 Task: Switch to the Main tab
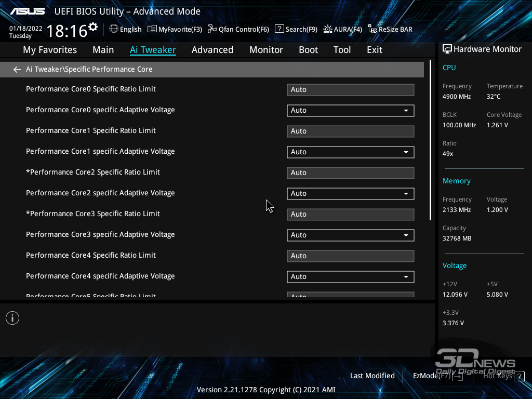coord(103,50)
